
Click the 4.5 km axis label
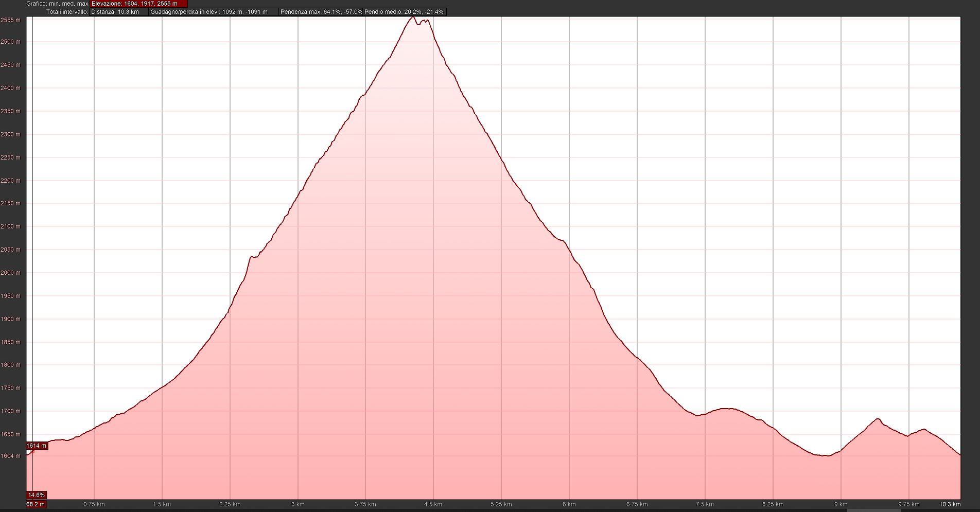[433, 504]
